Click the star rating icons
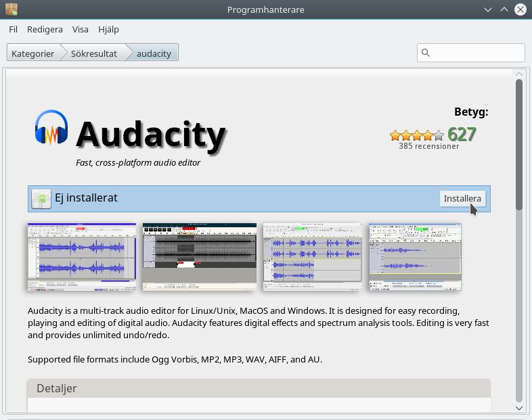 [417, 135]
